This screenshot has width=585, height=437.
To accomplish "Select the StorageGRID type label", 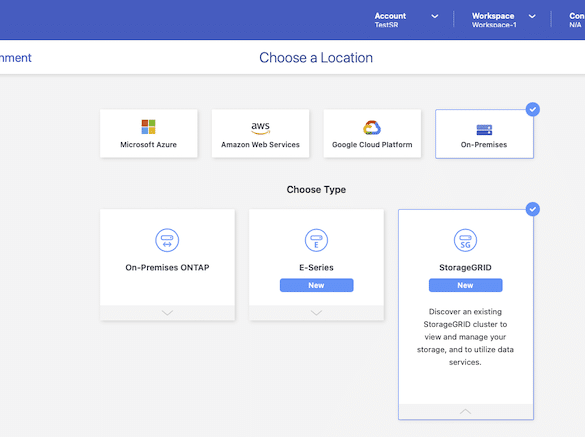I will pos(465,268).
